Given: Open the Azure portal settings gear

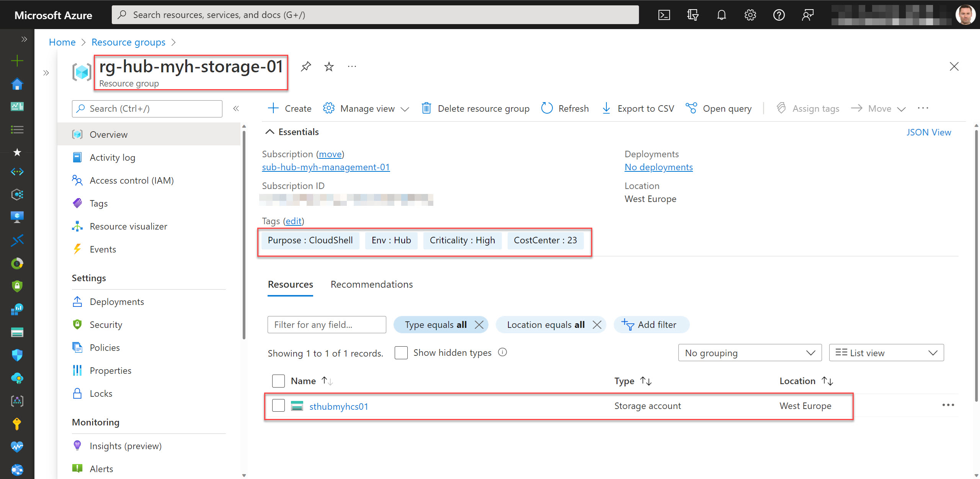Looking at the screenshot, I should point(750,15).
